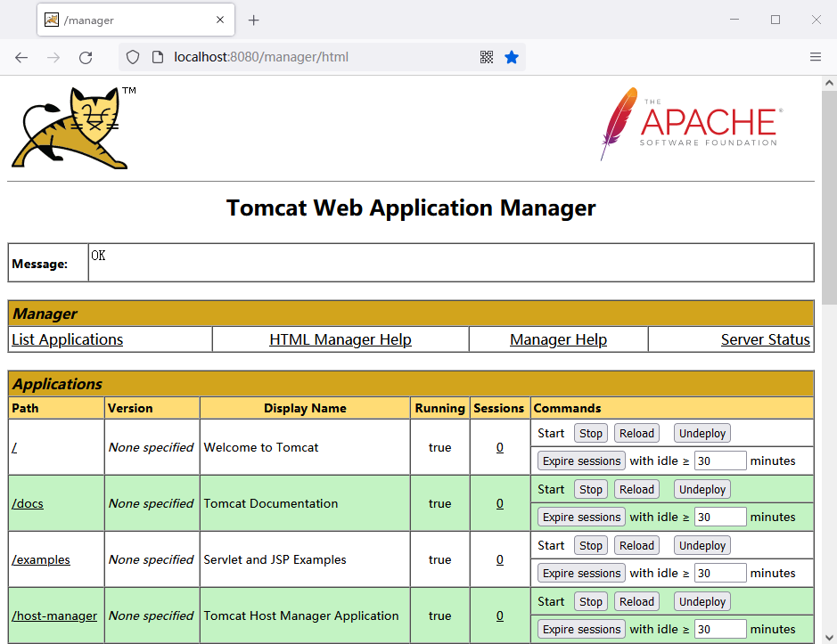Open the browser hamburger menu
The height and width of the screenshot is (644, 837).
pyautogui.click(x=815, y=56)
